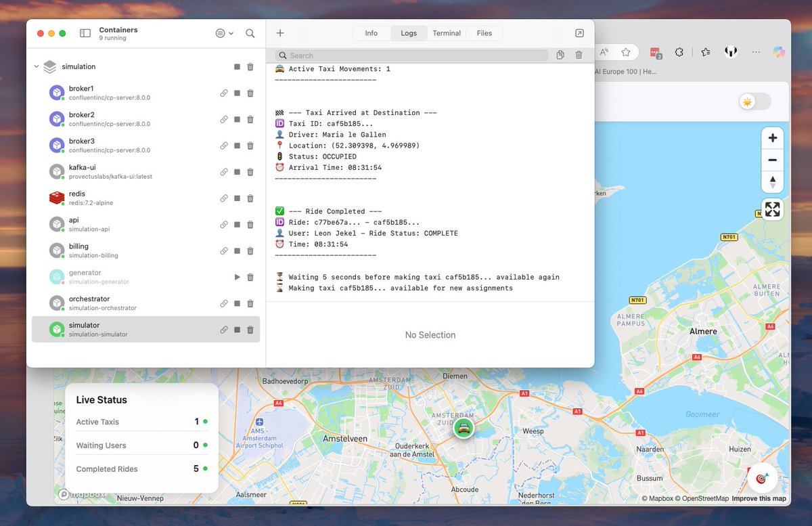Toggle the light/dark theme switch on map page
Viewport: 812px width, 526px height.
(x=755, y=102)
